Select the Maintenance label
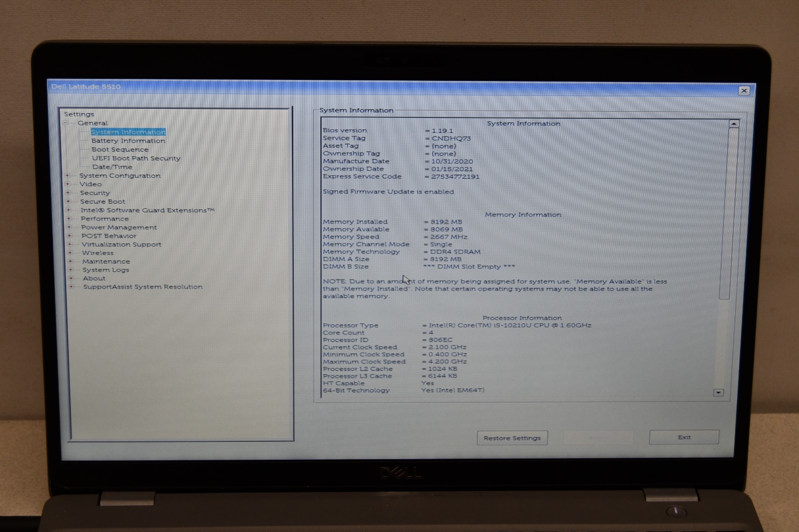799x532 pixels. tap(106, 262)
